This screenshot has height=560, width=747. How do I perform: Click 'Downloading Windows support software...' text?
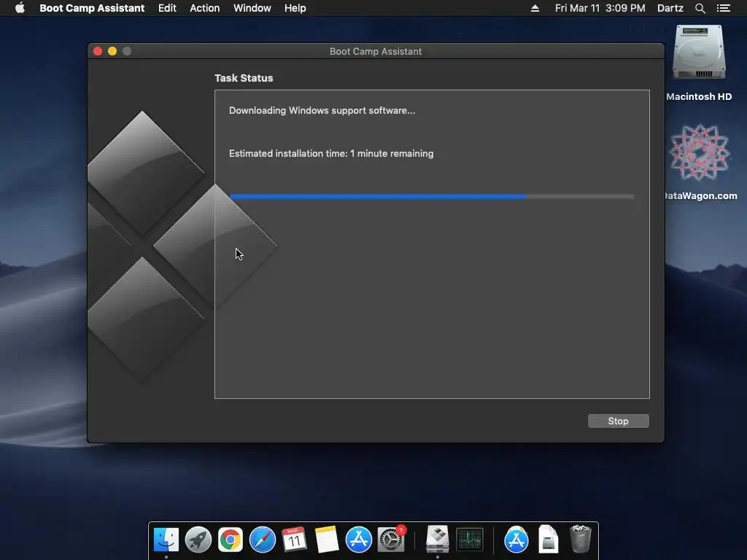coord(322,111)
